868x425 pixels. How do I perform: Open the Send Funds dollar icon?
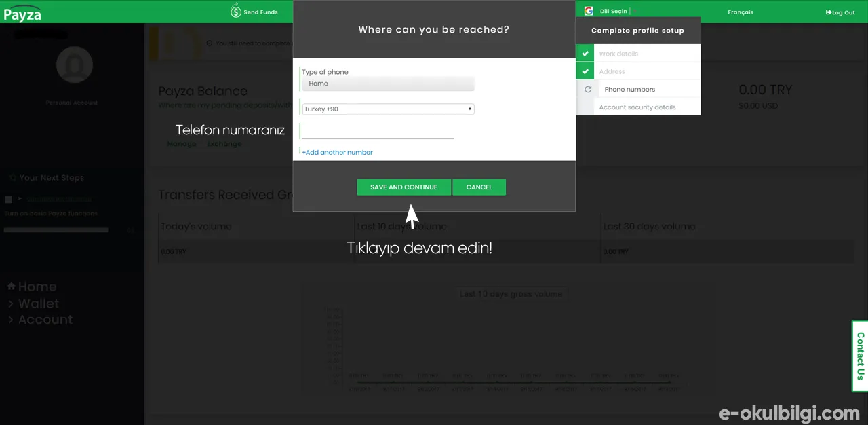pyautogui.click(x=235, y=11)
